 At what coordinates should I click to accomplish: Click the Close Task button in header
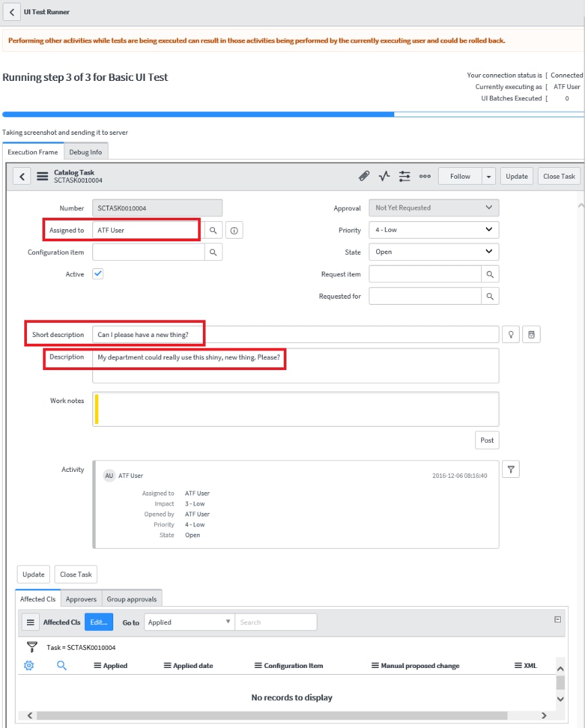(x=559, y=177)
